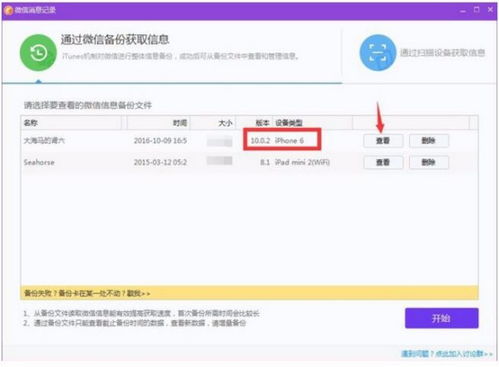Click the green WeChat backup clock icon
499x367 pixels.
(38, 53)
